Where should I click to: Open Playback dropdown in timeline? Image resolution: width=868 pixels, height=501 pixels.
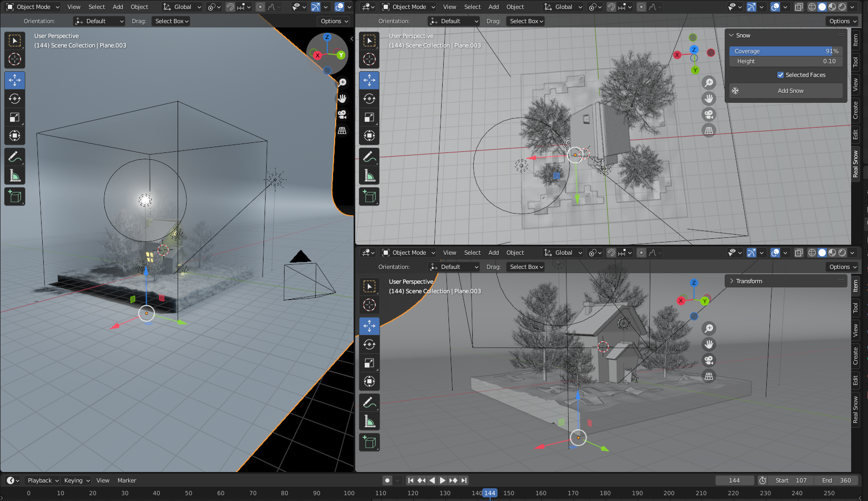click(x=43, y=480)
